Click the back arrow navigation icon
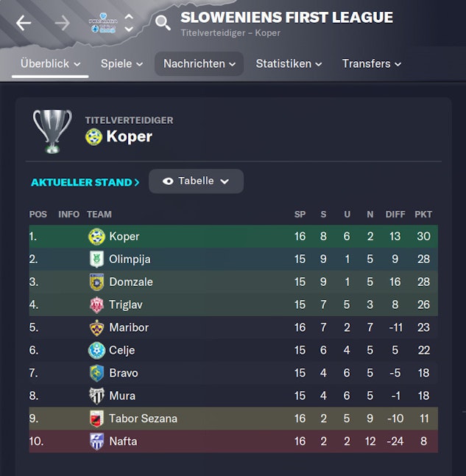Viewport: 466px width, 476px height. 24,23
